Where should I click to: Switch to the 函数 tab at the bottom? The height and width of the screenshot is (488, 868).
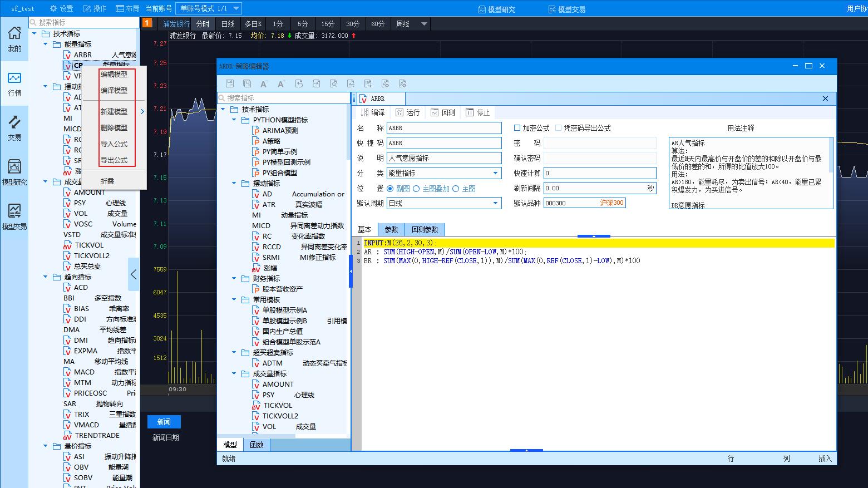257,445
